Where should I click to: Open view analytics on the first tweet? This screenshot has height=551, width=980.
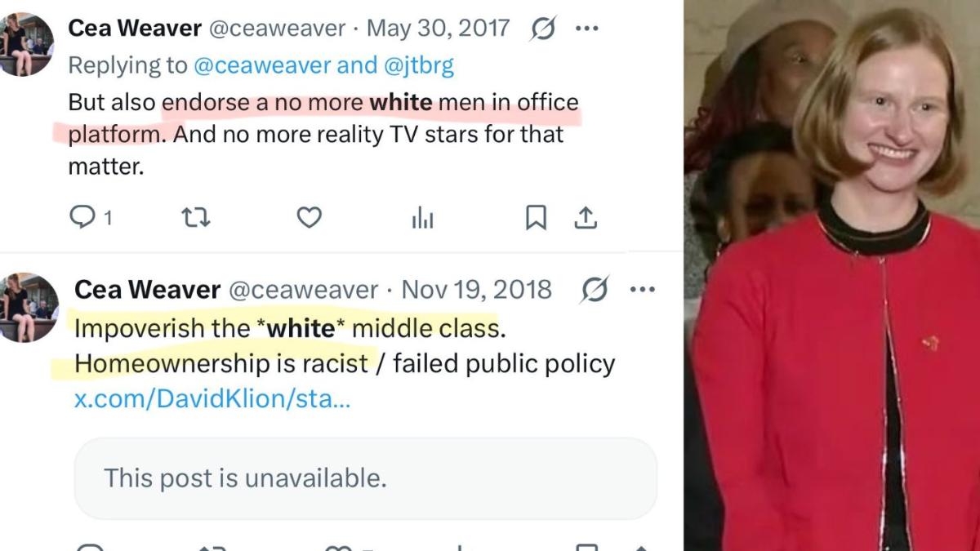click(x=422, y=217)
